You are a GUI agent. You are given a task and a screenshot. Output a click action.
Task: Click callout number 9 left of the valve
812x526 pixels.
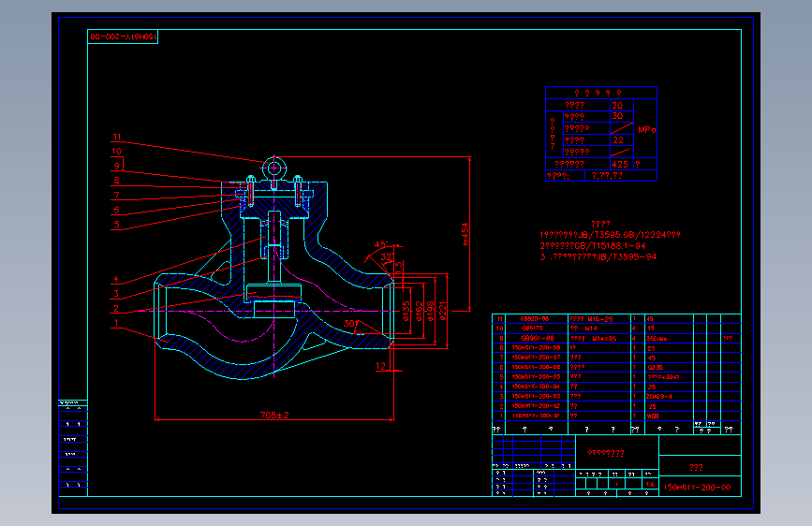pyautogui.click(x=117, y=166)
